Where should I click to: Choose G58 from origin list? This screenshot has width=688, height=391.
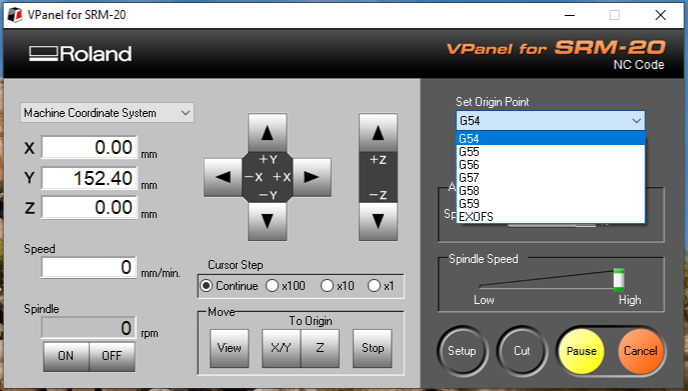(551, 190)
